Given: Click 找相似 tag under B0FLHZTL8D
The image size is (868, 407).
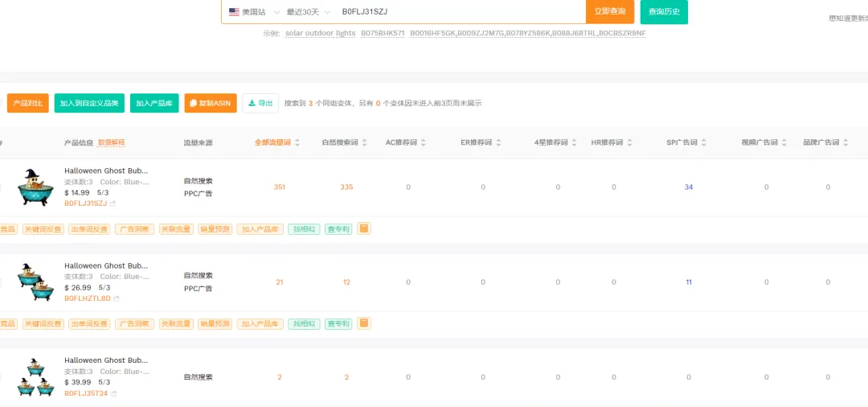Looking at the screenshot, I should point(304,324).
